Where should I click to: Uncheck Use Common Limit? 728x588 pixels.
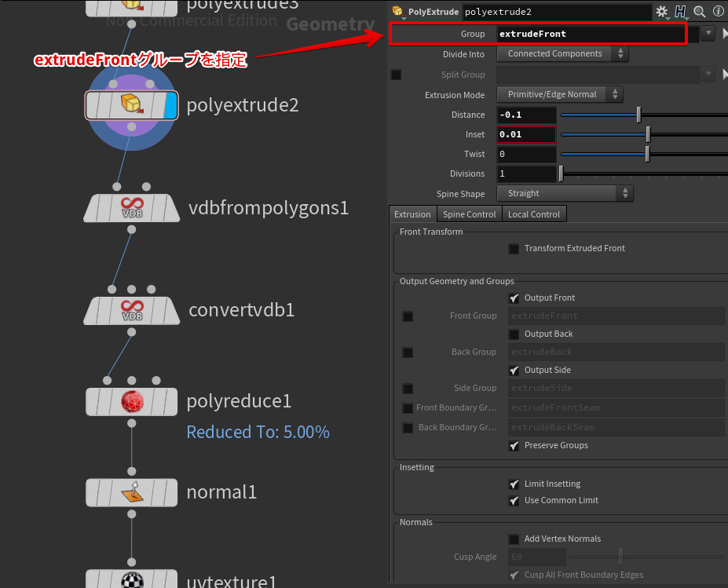[x=514, y=501]
